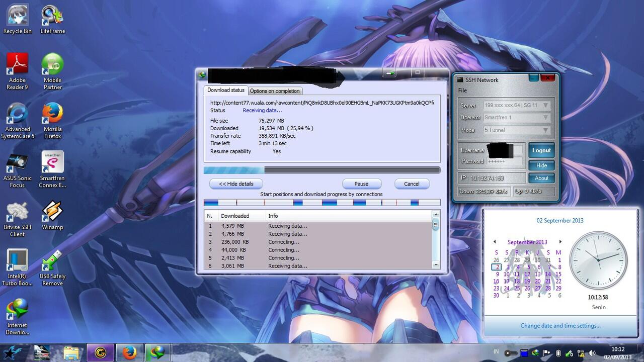Switch to the Download status tab
The height and width of the screenshot is (362, 644).
pyautogui.click(x=226, y=90)
